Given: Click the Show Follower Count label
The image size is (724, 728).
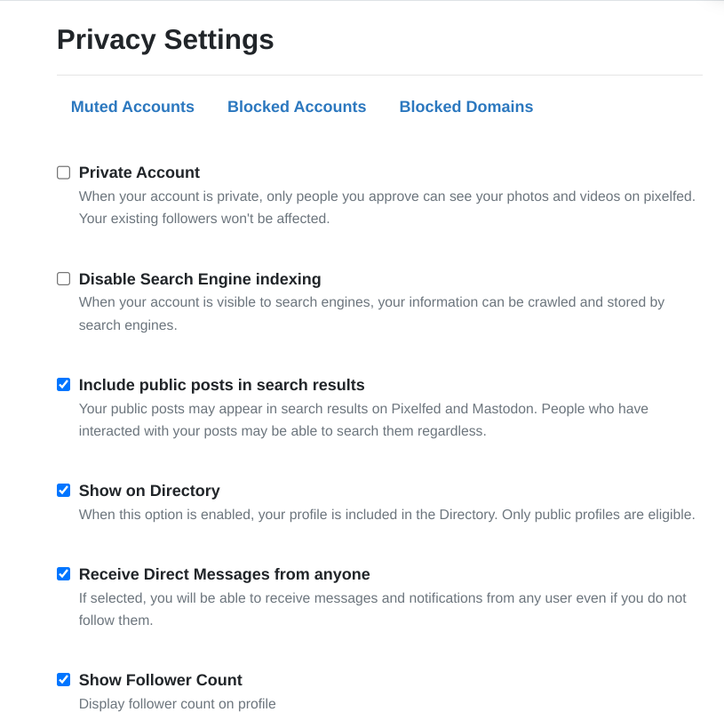Looking at the screenshot, I should 160,680.
